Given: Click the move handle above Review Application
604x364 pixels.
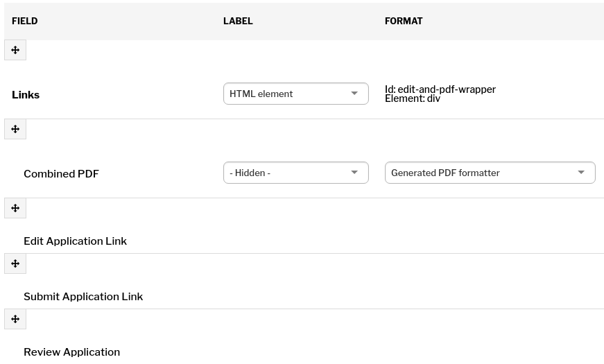Looking at the screenshot, I should 15,319.
